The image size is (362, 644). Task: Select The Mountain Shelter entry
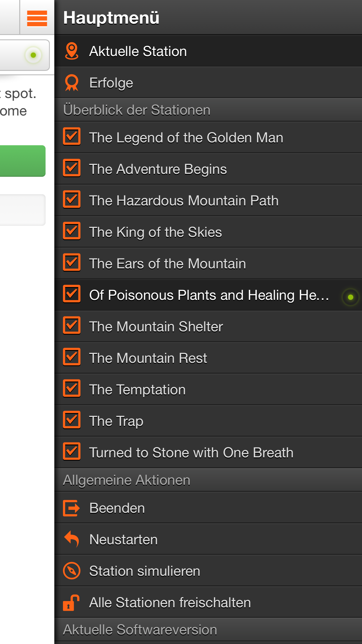click(x=156, y=327)
